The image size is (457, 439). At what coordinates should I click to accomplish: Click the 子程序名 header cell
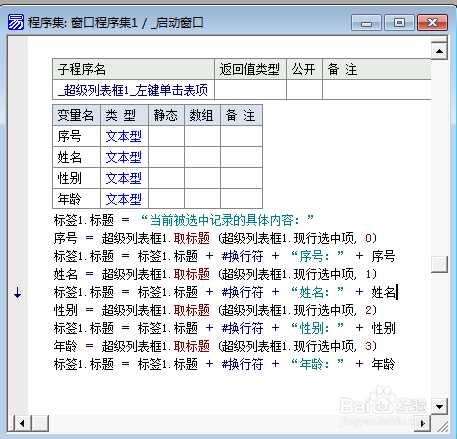(x=133, y=69)
